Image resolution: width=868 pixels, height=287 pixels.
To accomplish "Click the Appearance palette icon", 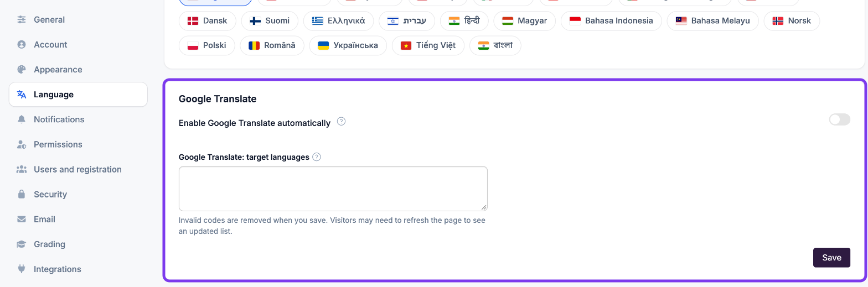I will tap(22, 70).
